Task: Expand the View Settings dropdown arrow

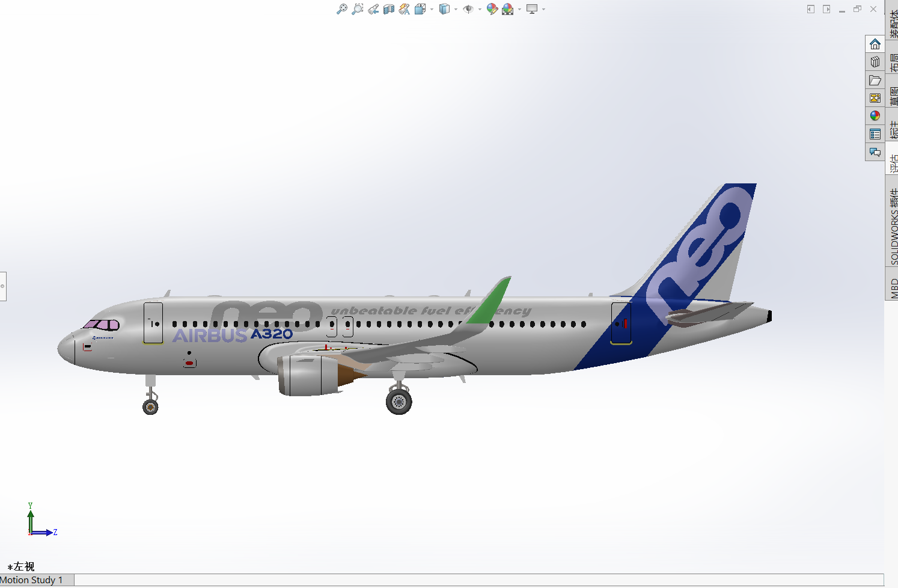Action: pyautogui.click(x=543, y=10)
